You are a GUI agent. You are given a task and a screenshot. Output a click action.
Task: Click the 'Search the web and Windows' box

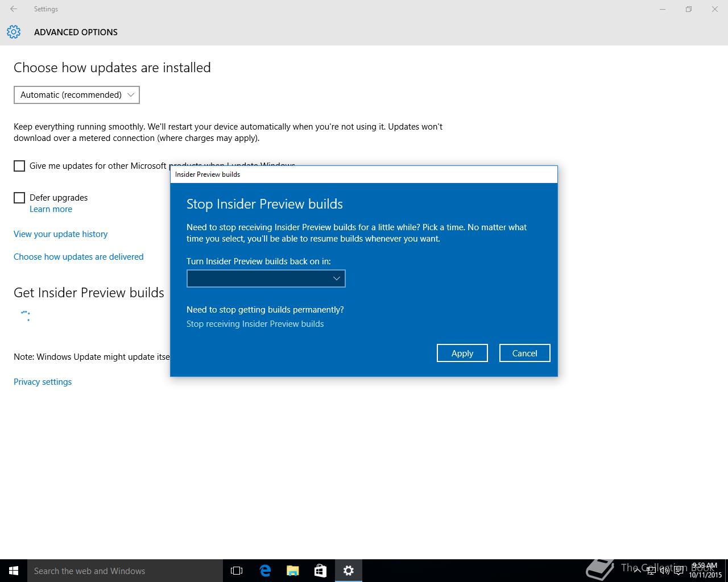125,571
